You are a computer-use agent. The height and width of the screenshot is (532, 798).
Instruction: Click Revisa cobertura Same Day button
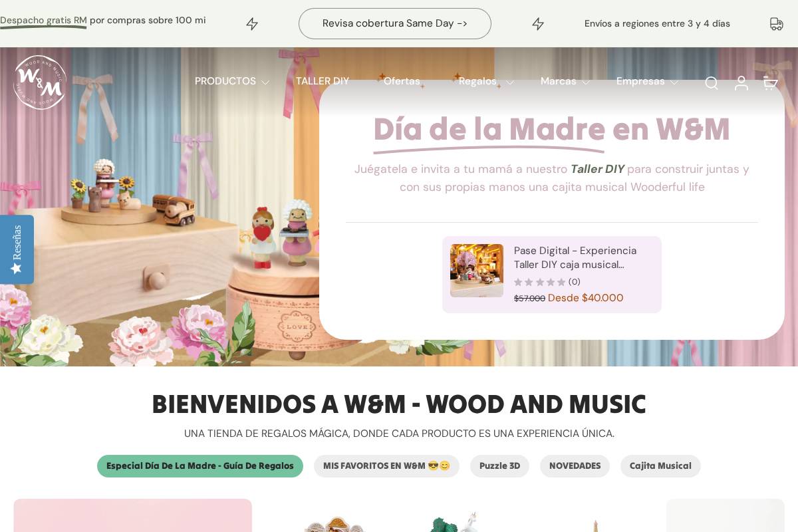coord(395,23)
